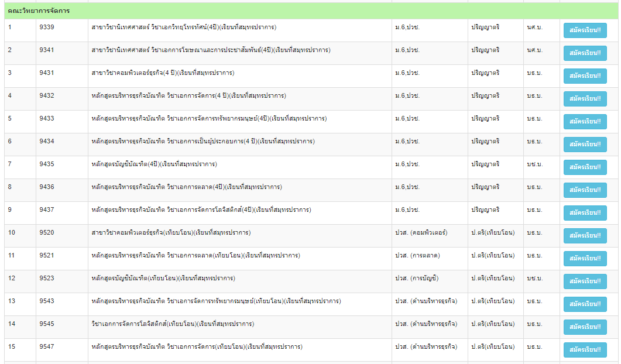
Task: Click สมัครเรียน button in row 9434
Action: click(x=585, y=145)
